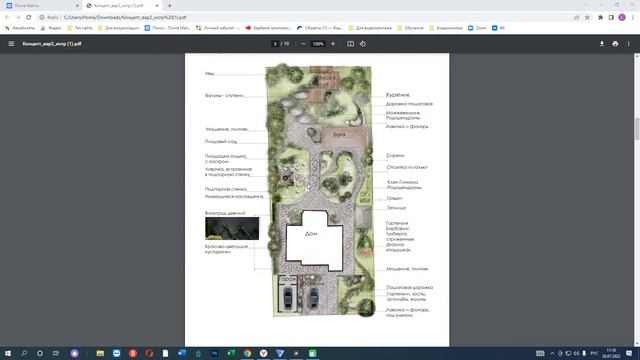Open File Explorer from the taskbar
The height and width of the screenshot is (360, 640).
pos(100,353)
